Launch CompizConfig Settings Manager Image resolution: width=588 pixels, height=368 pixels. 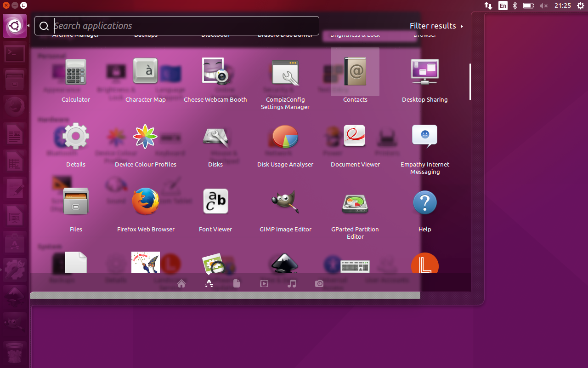pyautogui.click(x=285, y=73)
